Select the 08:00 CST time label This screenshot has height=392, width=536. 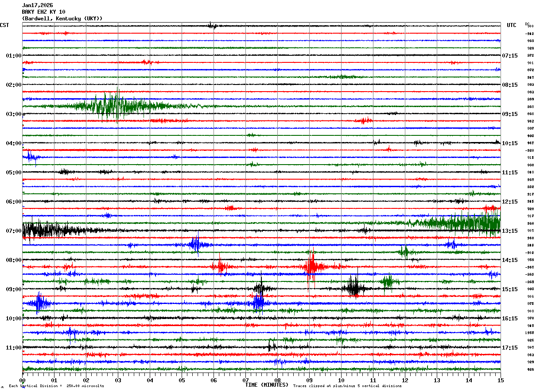point(14,260)
